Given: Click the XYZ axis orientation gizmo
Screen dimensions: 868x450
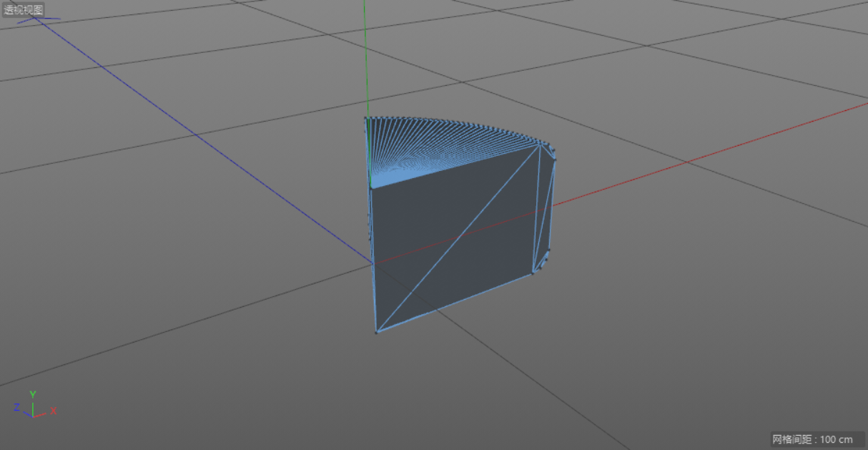Looking at the screenshot, I should [35, 405].
